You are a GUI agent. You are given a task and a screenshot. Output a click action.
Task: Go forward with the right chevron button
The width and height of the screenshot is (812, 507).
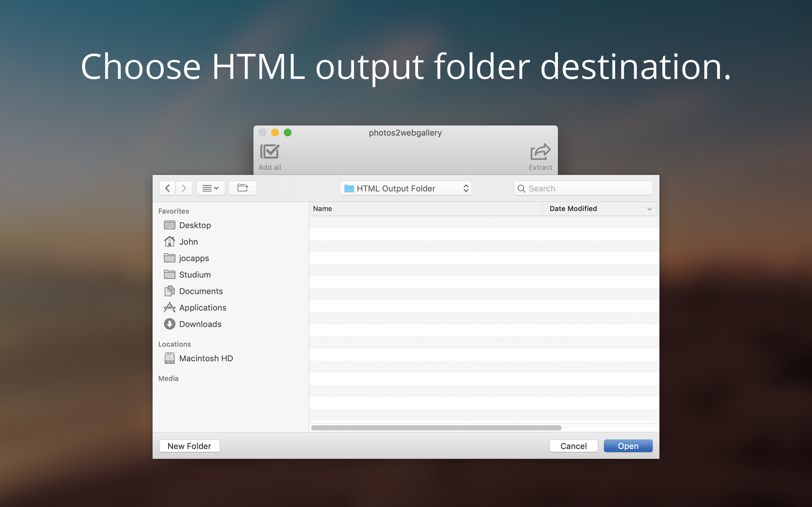(x=184, y=188)
